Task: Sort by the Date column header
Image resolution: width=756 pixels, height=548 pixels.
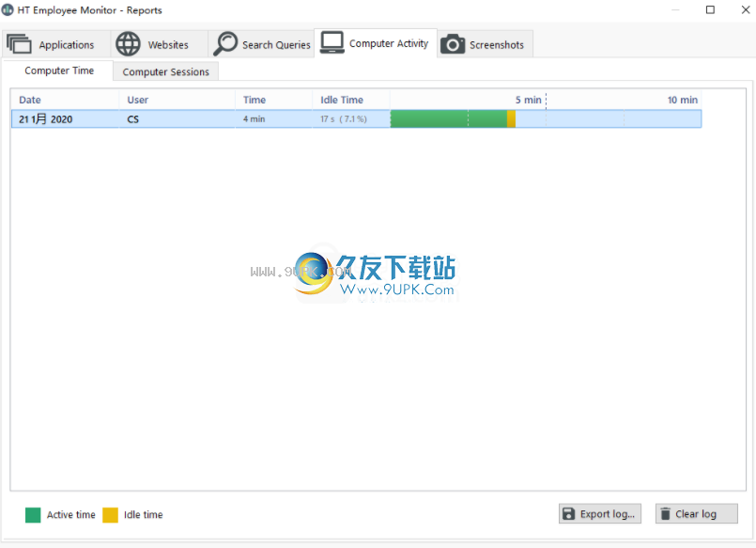Action: pyautogui.click(x=65, y=100)
